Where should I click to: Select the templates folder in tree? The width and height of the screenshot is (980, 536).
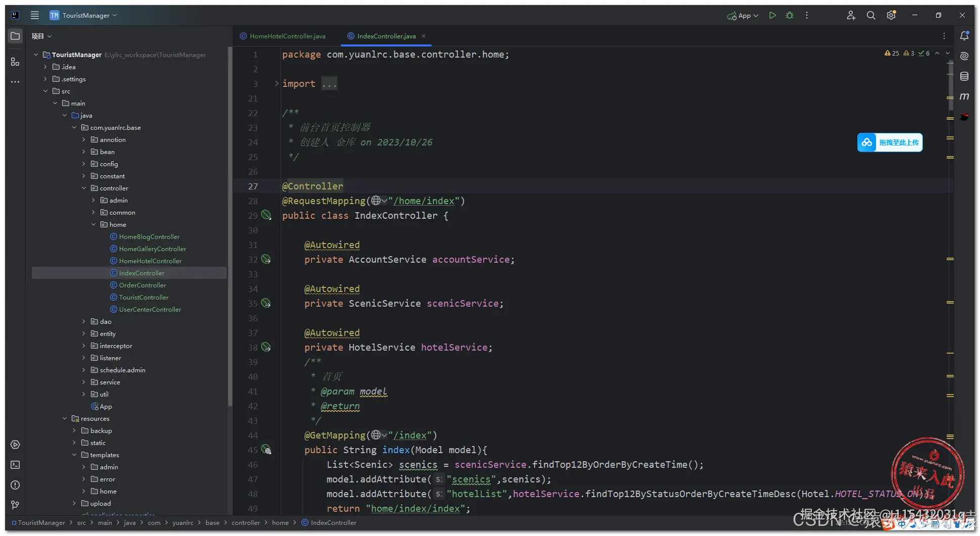tap(104, 455)
